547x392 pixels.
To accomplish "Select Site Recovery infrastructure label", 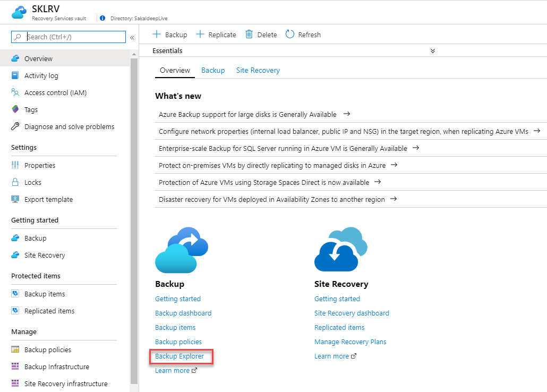I will [66, 384].
